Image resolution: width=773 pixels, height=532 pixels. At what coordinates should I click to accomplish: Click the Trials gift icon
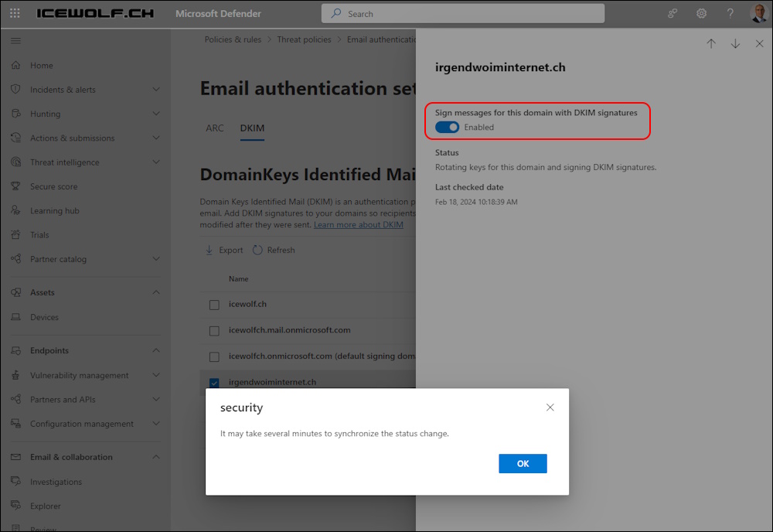[x=15, y=234]
